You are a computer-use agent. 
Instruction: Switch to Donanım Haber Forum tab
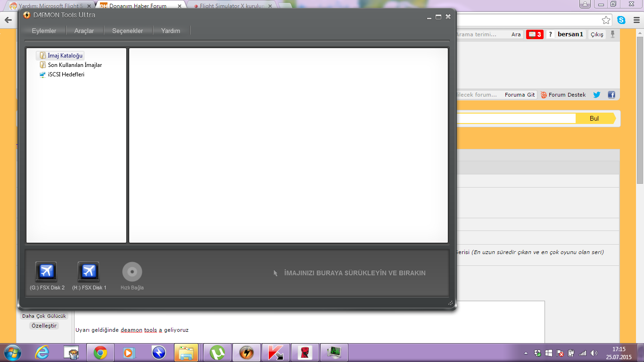coord(138,6)
